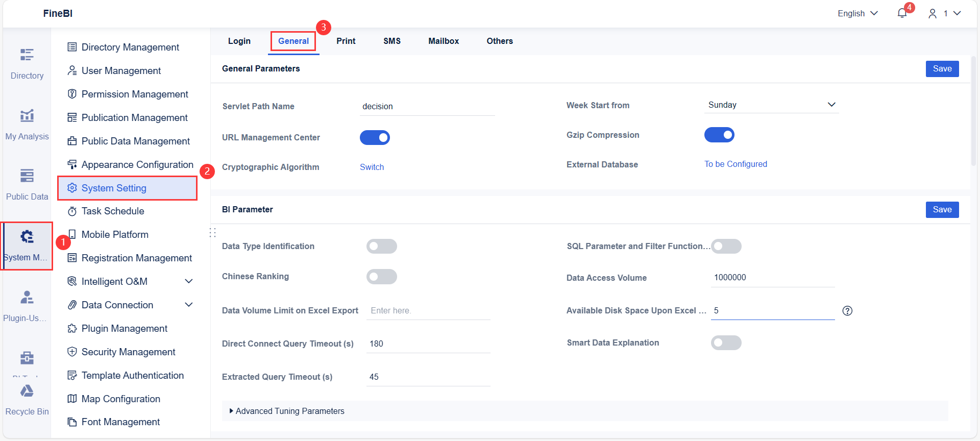980x441 pixels.
Task: Enable Chinese Ranking switch
Action: (x=381, y=277)
